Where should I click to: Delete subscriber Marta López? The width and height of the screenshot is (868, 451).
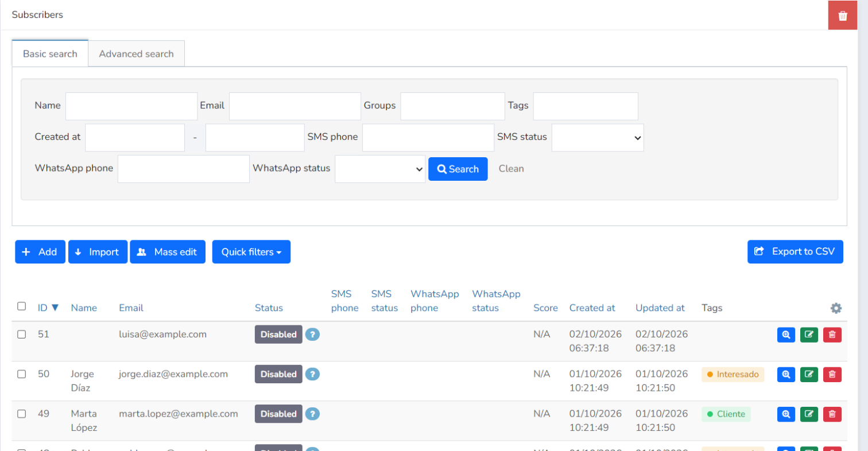[x=832, y=414]
